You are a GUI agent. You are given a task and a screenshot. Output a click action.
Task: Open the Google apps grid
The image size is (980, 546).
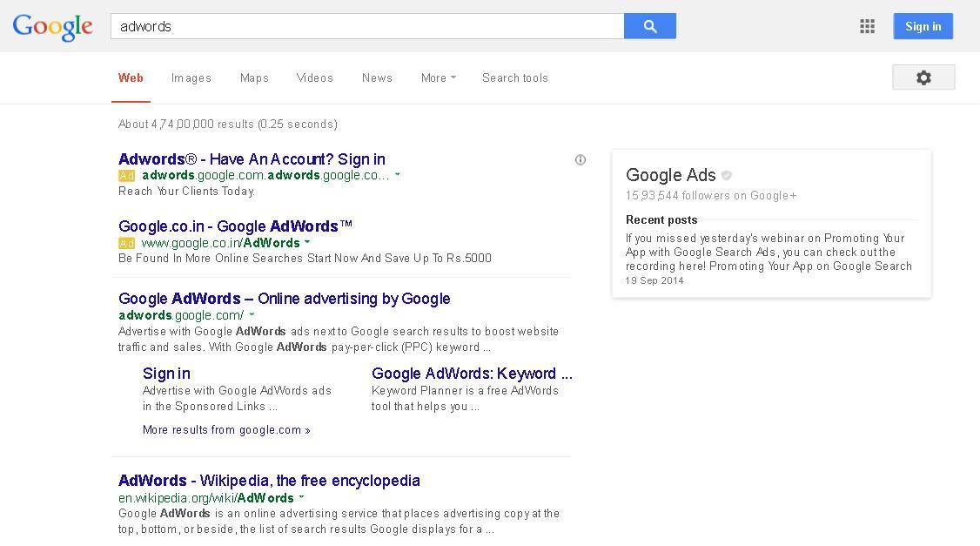(867, 26)
